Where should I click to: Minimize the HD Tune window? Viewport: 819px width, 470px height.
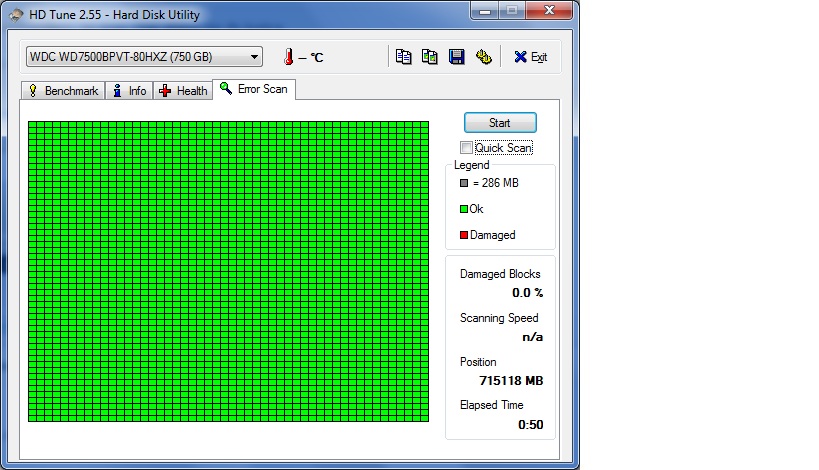[485, 10]
